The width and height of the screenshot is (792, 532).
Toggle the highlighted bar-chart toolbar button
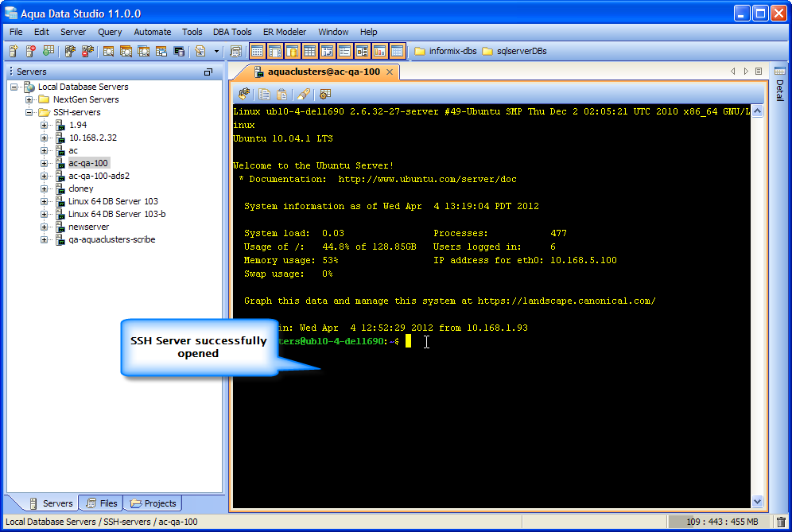[380, 51]
